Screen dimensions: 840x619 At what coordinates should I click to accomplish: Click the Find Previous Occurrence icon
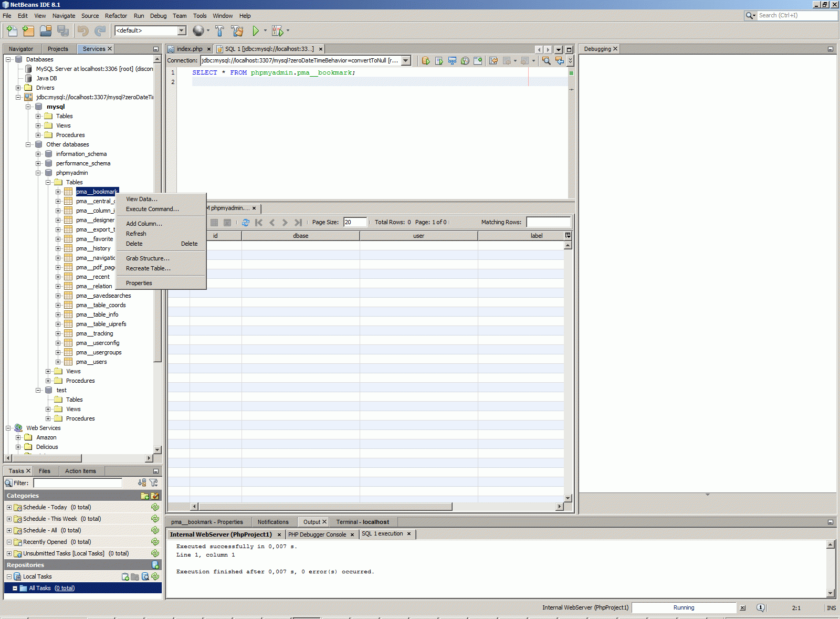[x=560, y=61]
